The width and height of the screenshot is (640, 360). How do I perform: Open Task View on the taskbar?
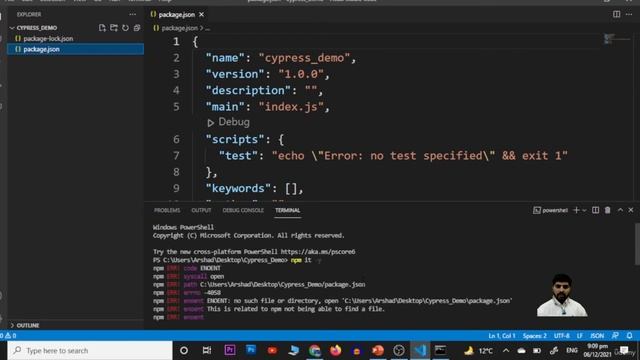207,350
